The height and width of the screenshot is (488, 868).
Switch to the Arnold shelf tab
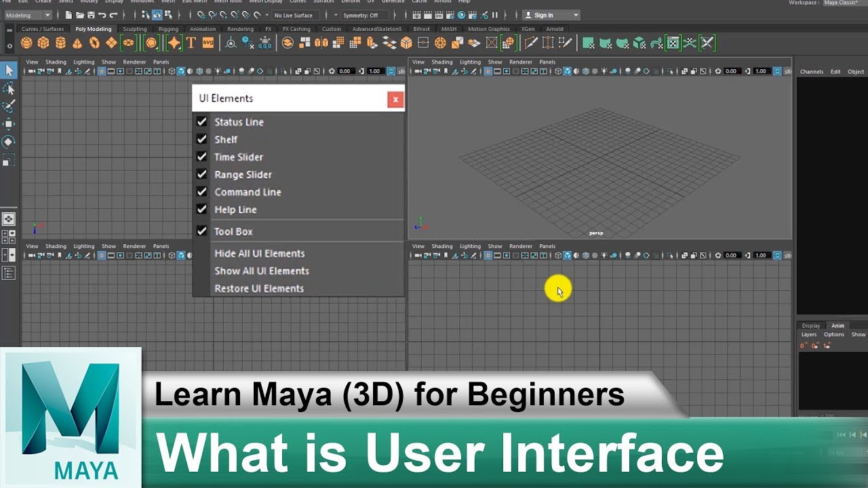click(555, 29)
